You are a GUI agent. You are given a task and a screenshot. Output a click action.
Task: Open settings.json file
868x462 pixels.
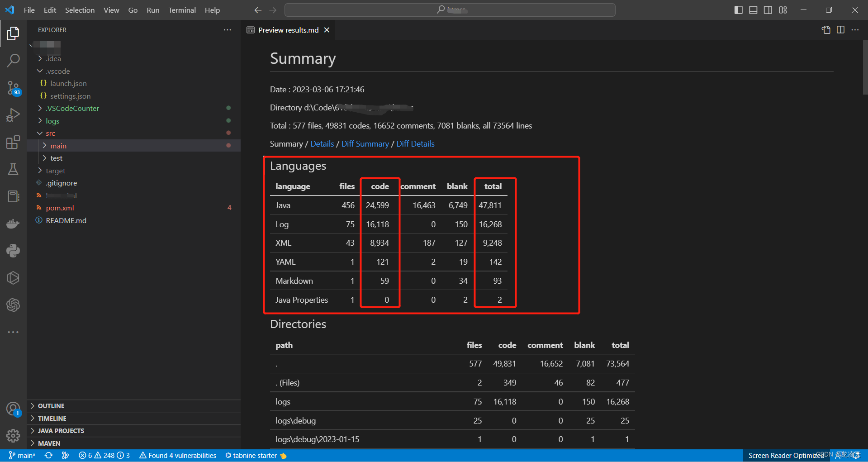134,96
